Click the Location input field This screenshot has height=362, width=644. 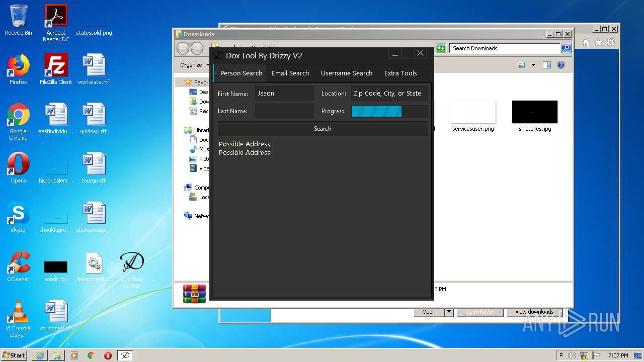(x=389, y=94)
